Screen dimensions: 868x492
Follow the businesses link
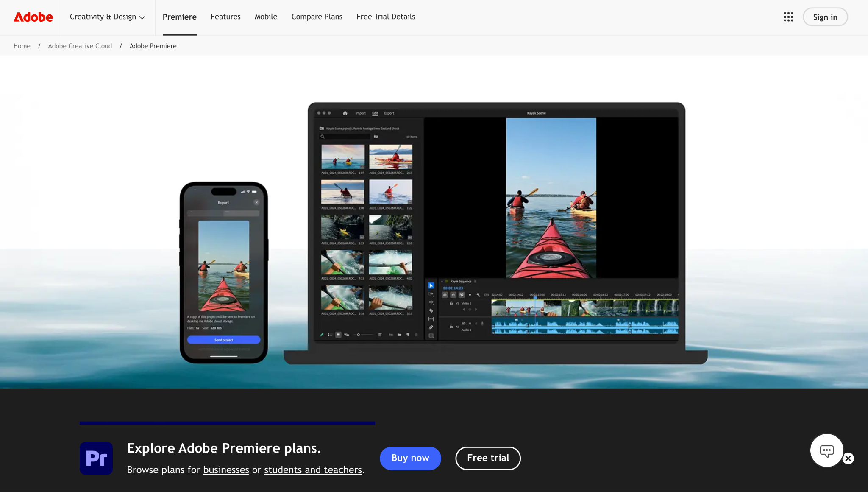pyautogui.click(x=226, y=470)
